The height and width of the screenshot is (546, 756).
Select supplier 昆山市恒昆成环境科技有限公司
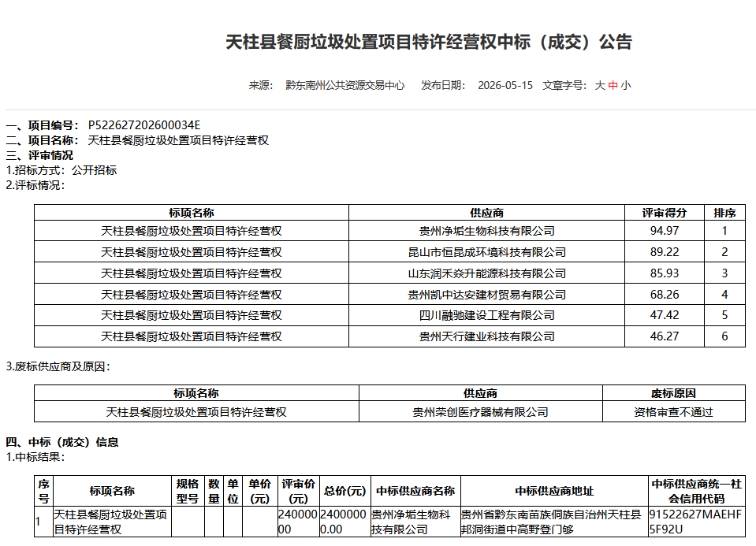(x=487, y=252)
